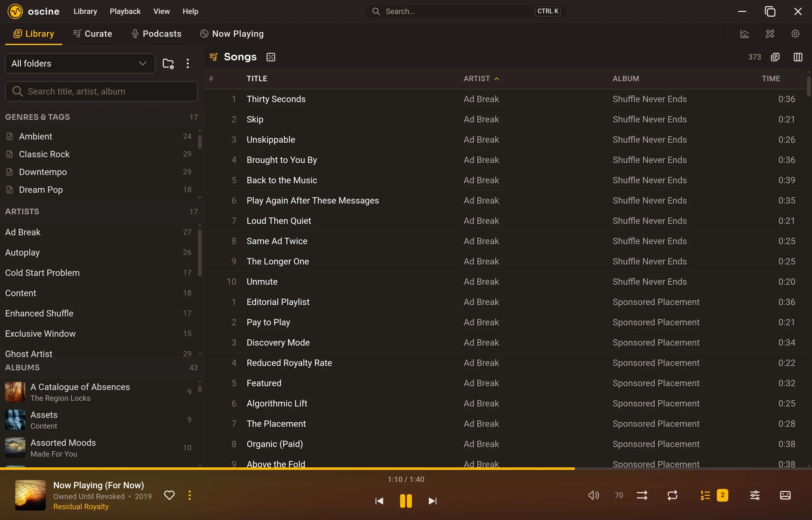The image size is (812, 520).
Task: Open the settings gear icon
Action: (795, 34)
